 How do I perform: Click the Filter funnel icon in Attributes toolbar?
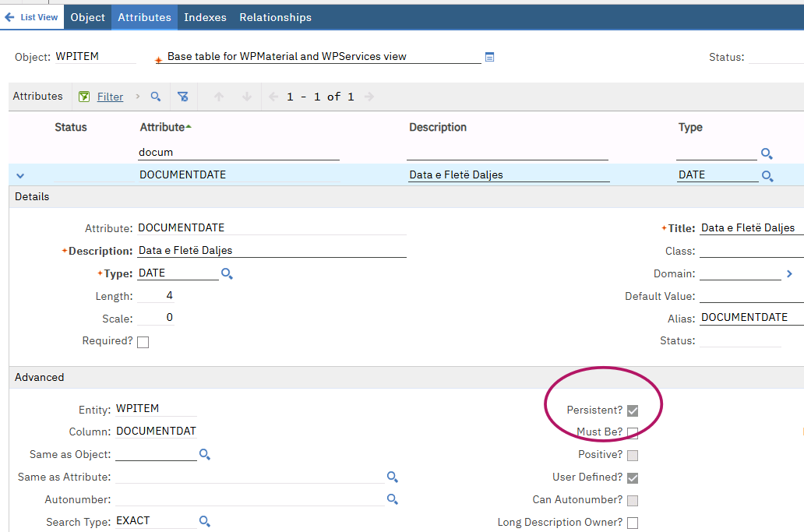pos(84,97)
